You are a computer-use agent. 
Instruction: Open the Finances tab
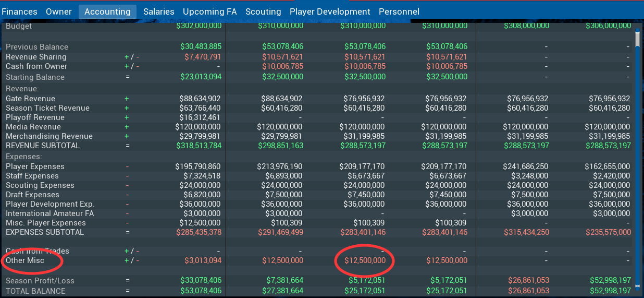(19, 11)
